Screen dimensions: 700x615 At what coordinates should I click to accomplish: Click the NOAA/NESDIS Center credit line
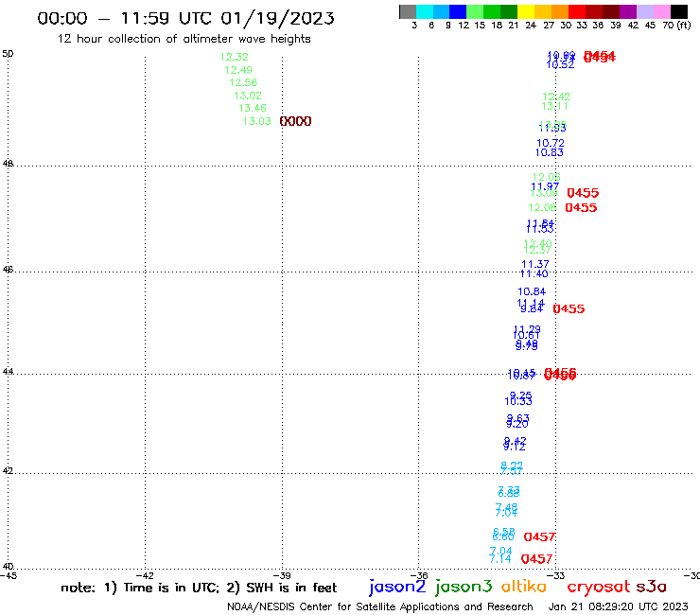pyautogui.click(x=380, y=607)
